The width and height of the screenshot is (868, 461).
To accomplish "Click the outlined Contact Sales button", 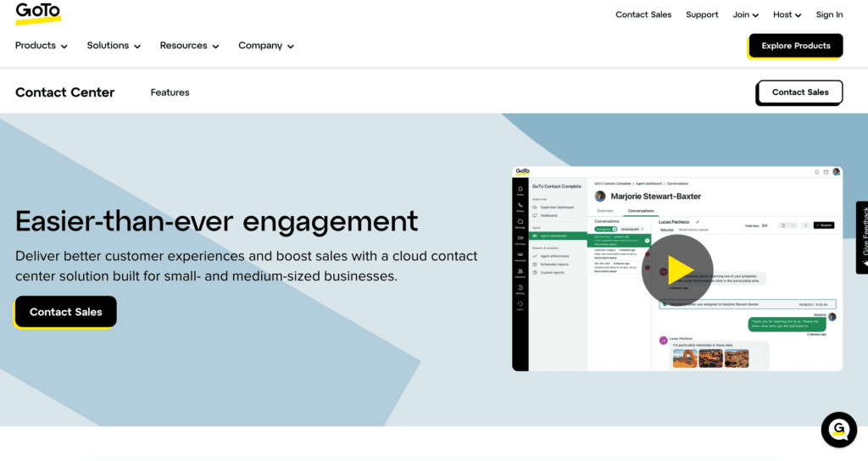I will coord(800,92).
